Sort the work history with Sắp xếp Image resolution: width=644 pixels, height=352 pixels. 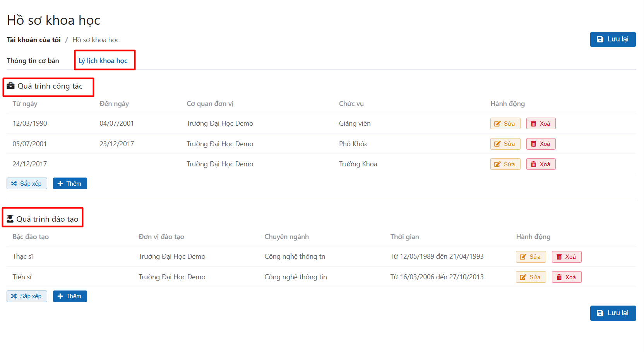click(27, 184)
